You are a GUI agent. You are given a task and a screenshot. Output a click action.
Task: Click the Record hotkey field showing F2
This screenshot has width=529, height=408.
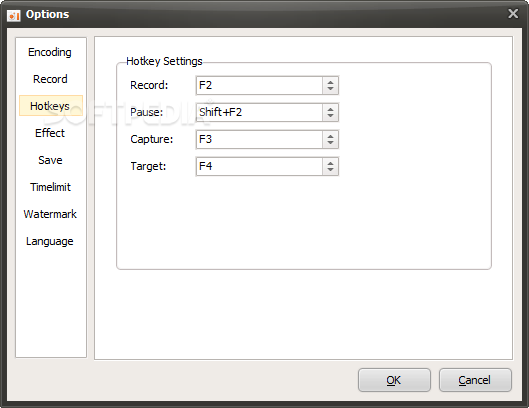(259, 85)
